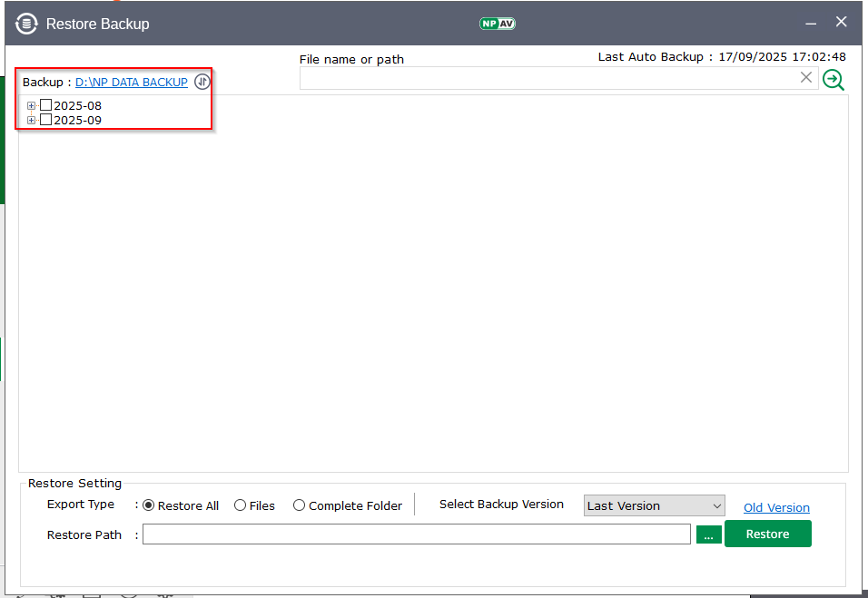Tick the 2025-08 checkbox

pyautogui.click(x=46, y=105)
